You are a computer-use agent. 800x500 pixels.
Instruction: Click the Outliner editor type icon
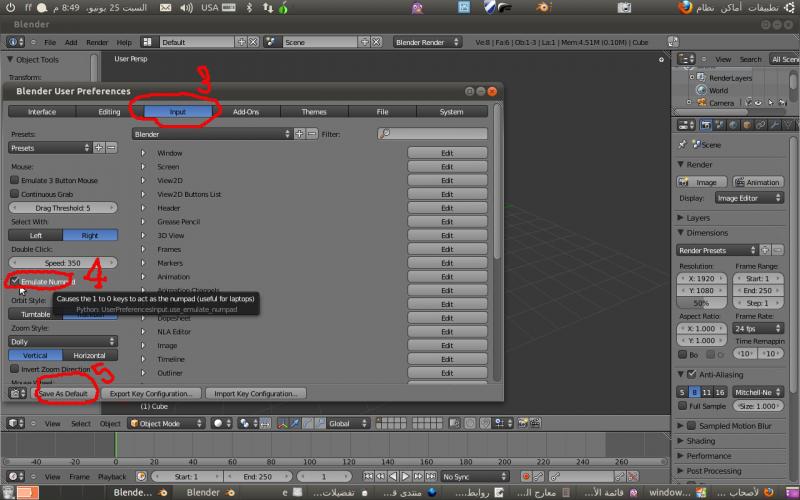(x=686, y=59)
